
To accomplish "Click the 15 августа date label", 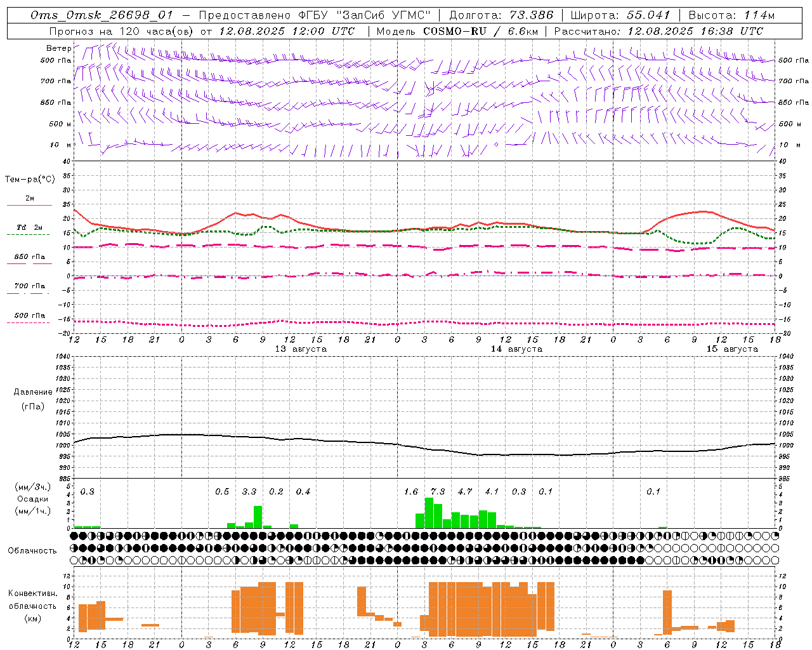I will 732,348.
